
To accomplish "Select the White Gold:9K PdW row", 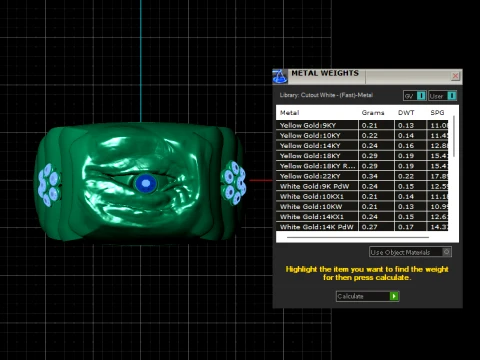I will pos(362,186).
